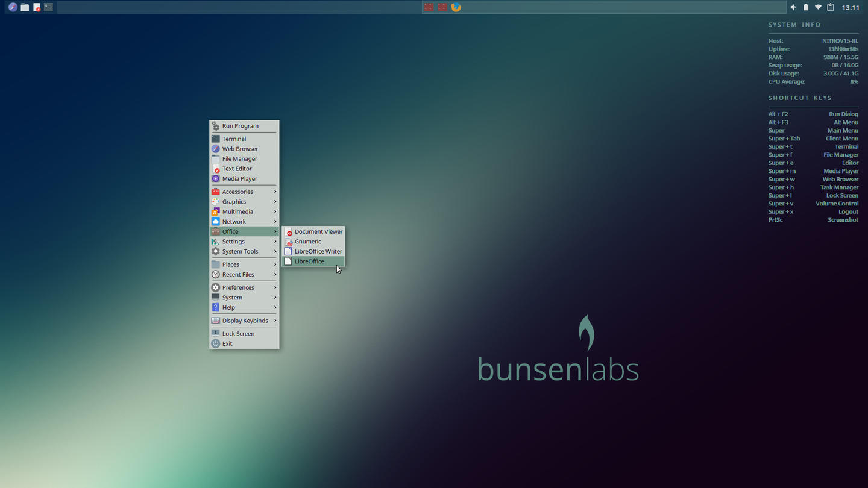The image size is (868, 488).
Task: Open the Help menu entry
Action: (x=244, y=307)
